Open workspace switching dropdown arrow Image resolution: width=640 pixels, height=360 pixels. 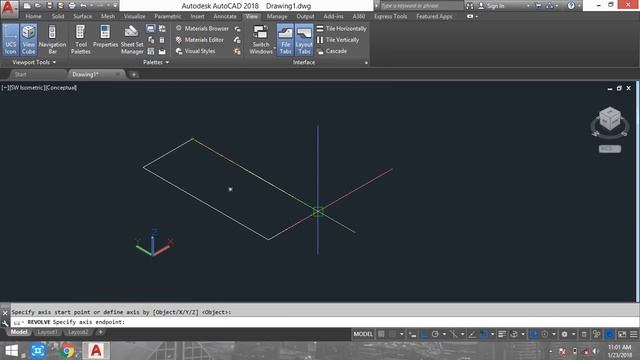click(x=573, y=334)
